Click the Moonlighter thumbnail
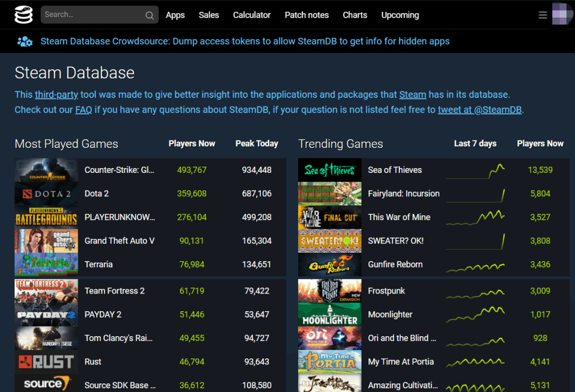The height and width of the screenshot is (392, 575). click(330, 315)
